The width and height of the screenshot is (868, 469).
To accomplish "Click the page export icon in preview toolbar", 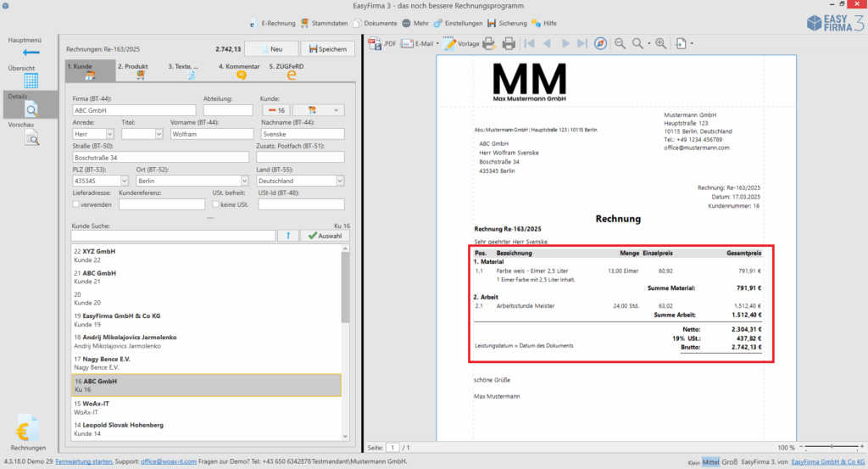I will [681, 44].
